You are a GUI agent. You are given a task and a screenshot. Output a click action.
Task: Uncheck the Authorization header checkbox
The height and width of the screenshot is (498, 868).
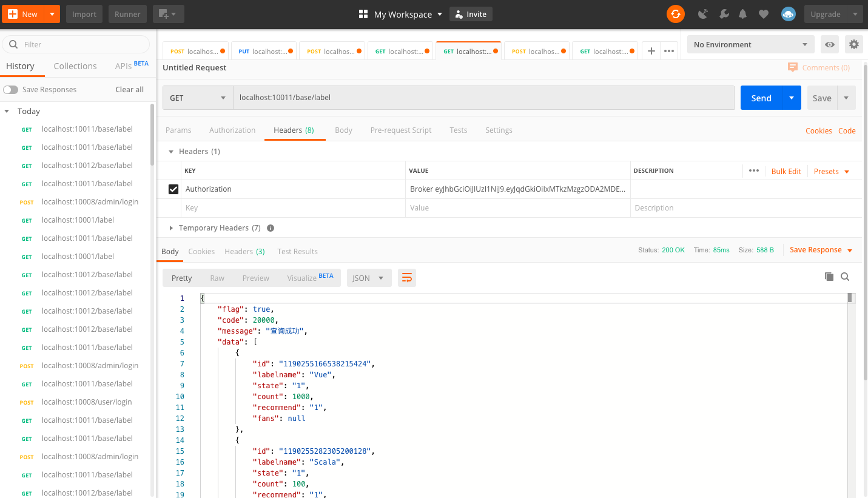pos(173,189)
